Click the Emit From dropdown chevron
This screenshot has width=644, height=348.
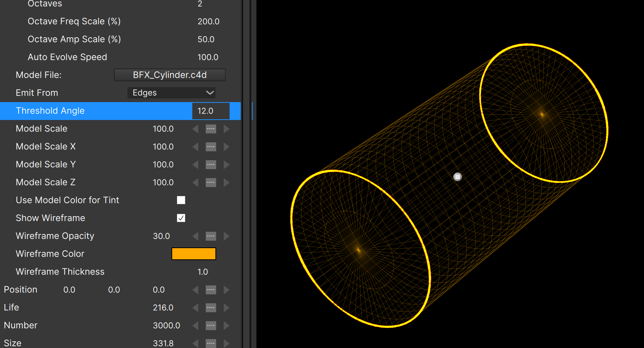pos(210,92)
